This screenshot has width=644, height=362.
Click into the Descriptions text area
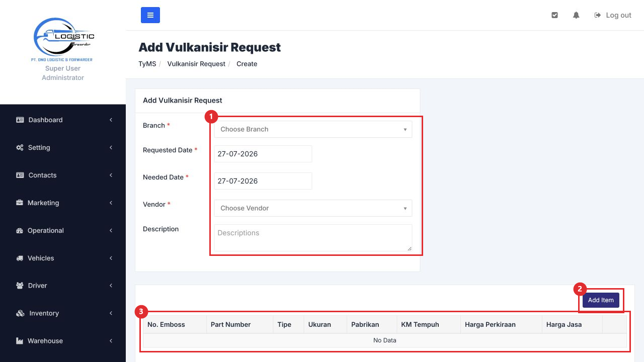[313, 238]
